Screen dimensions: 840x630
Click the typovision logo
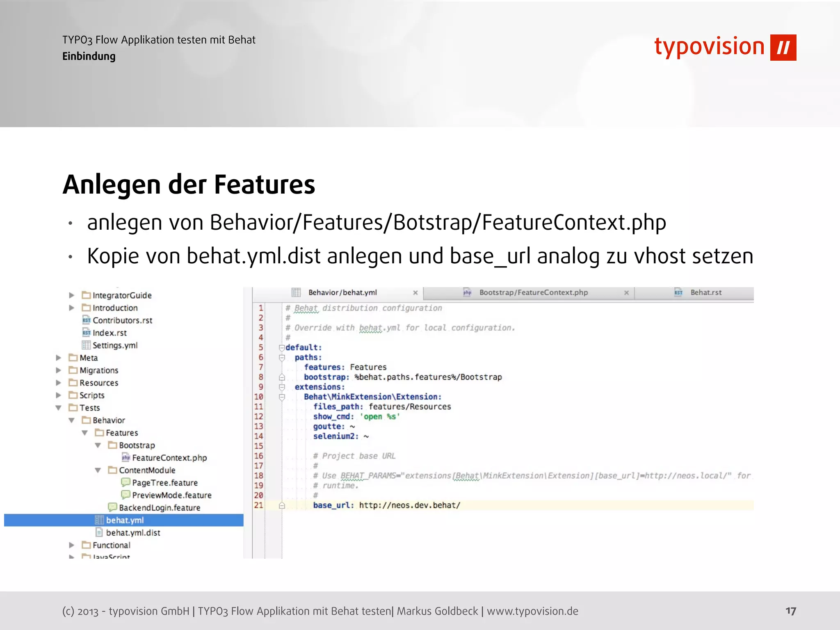pyautogui.click(x=725, y=47)
